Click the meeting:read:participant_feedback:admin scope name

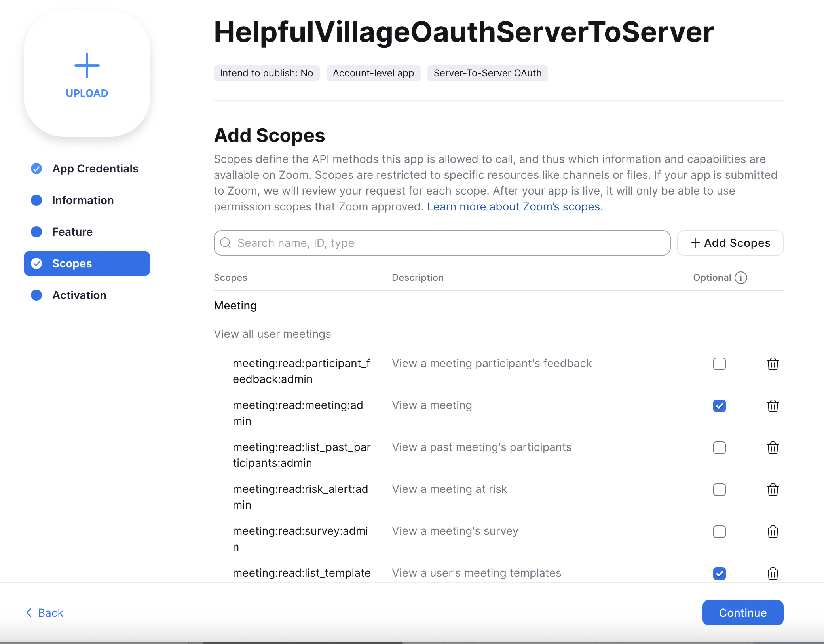point(302,371)
